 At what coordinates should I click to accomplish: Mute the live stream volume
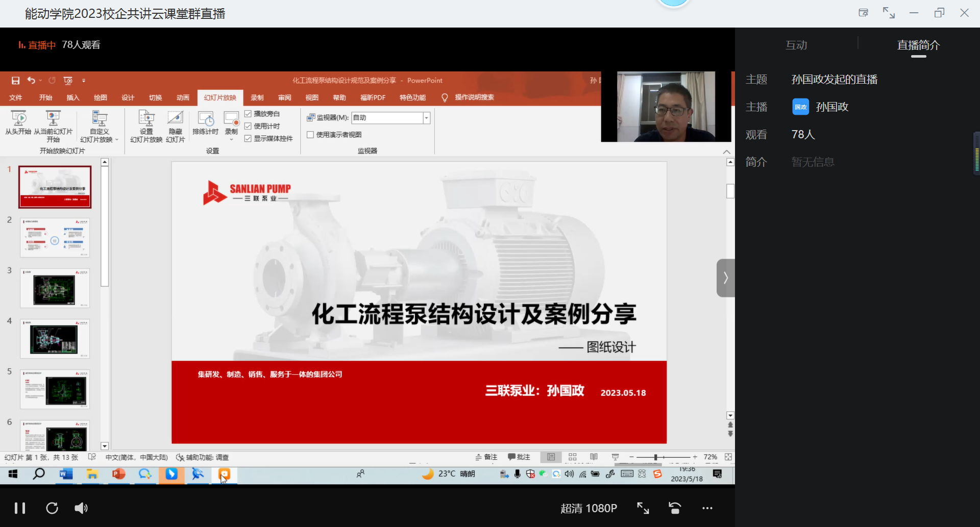tap(81, 508)
